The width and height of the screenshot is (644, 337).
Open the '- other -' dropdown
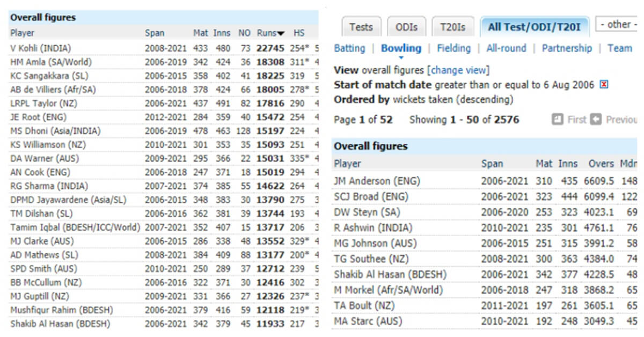617,24
